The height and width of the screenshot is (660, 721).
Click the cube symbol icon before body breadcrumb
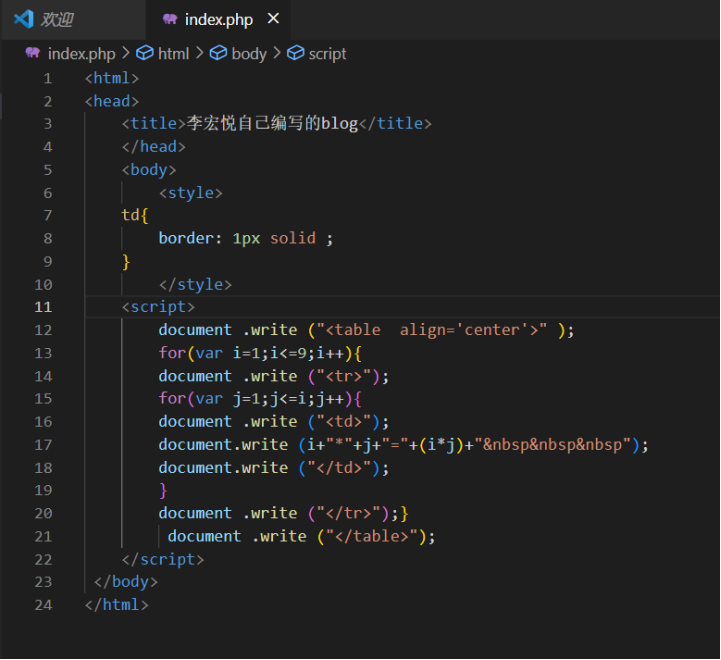pos(218,53)
